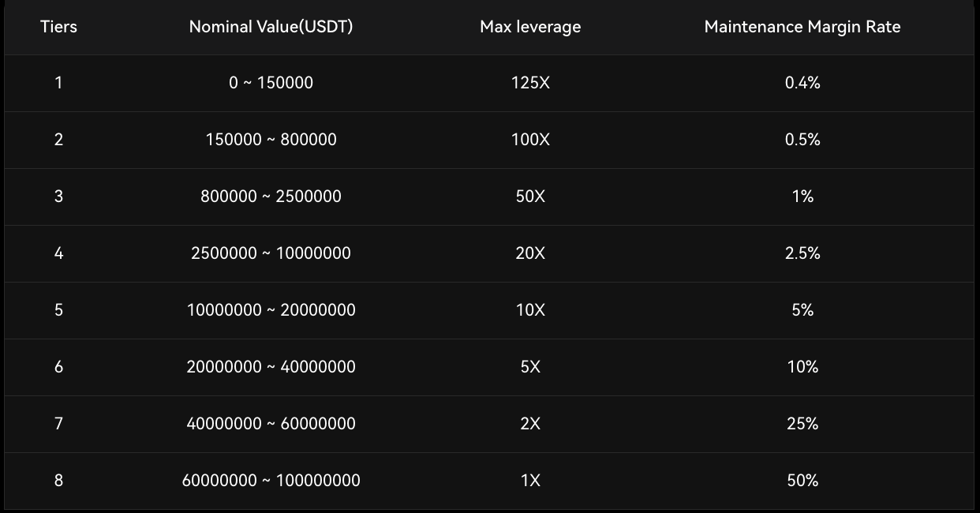Screen dimensions: 980x513
Task: Click the 25% margin rate cell
Action: [802, 424]
